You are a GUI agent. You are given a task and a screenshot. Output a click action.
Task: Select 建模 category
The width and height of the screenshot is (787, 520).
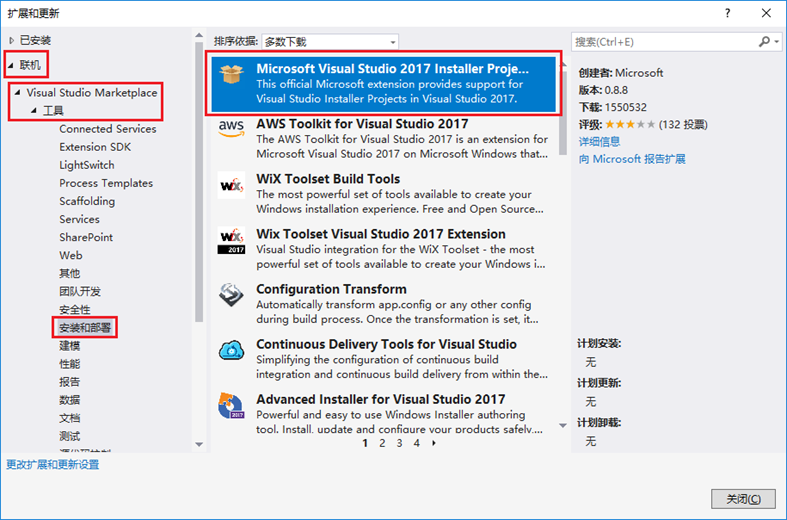click(x=69, y=346)
